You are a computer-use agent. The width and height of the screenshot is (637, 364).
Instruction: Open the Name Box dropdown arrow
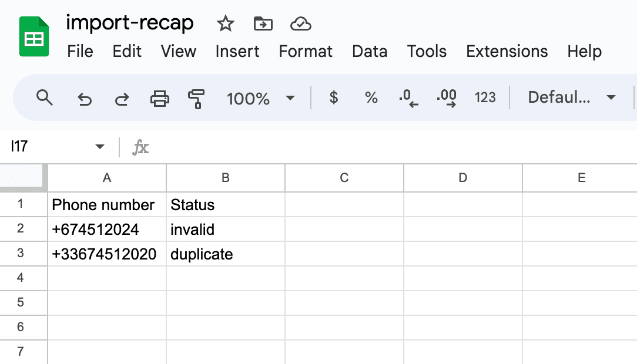click(100, 147)
